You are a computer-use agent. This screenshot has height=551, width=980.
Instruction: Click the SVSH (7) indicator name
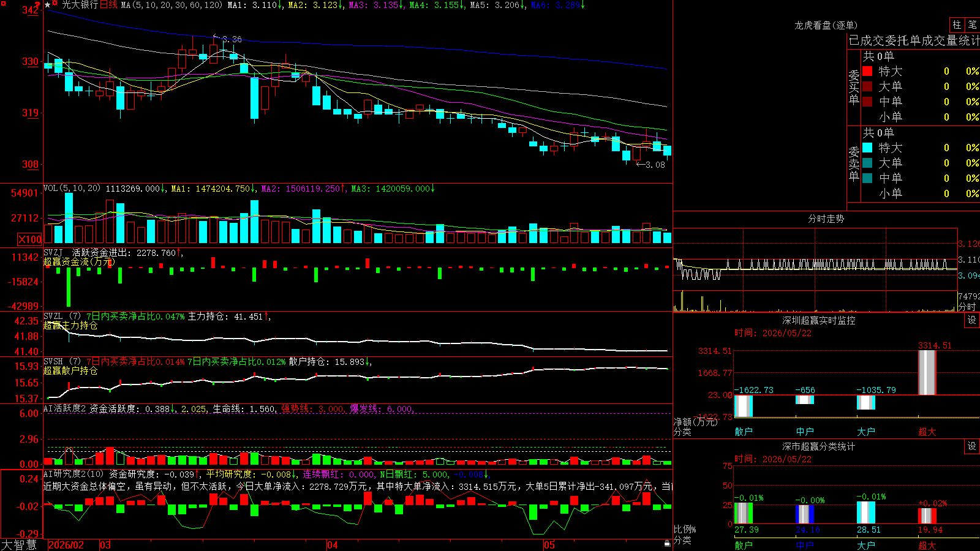coord(62,362)
